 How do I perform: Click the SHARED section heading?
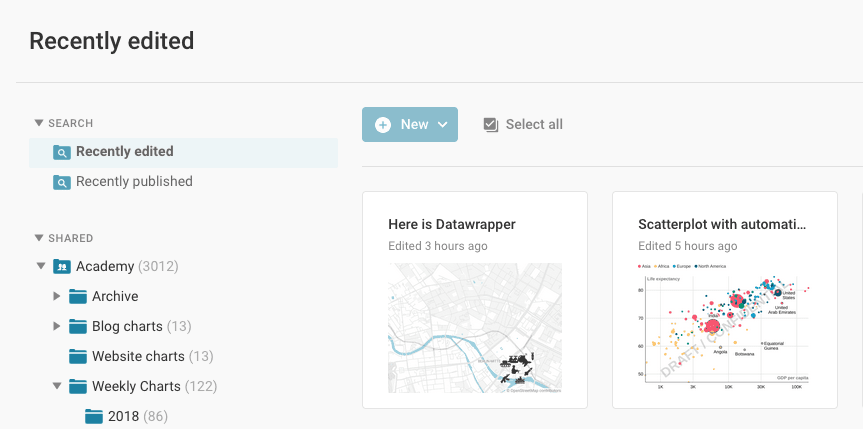pos(70,238)
